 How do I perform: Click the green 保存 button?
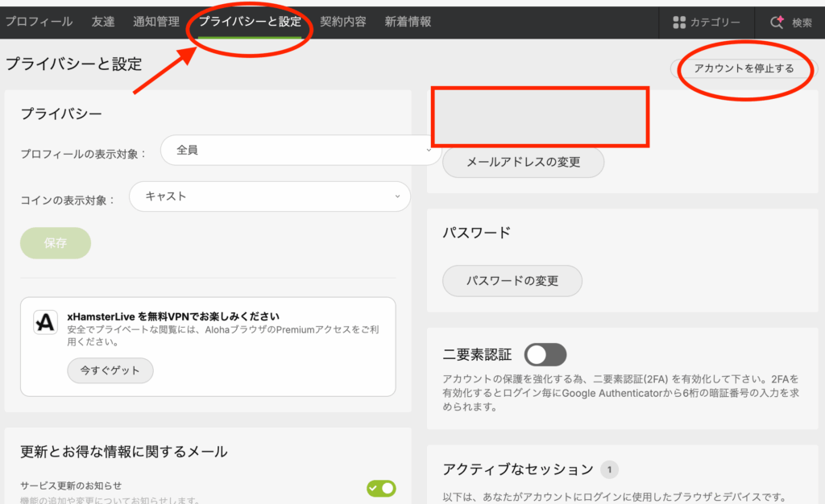[x=56, y=243]
